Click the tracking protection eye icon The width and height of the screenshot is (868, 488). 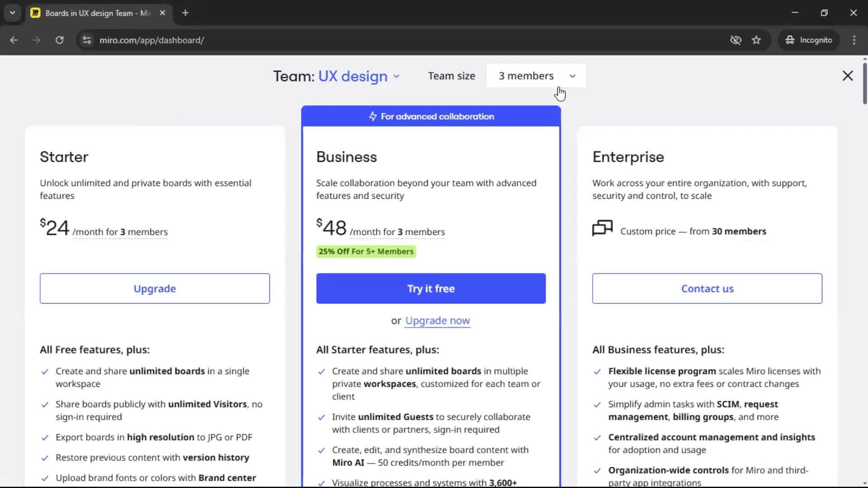pos(736,40)
